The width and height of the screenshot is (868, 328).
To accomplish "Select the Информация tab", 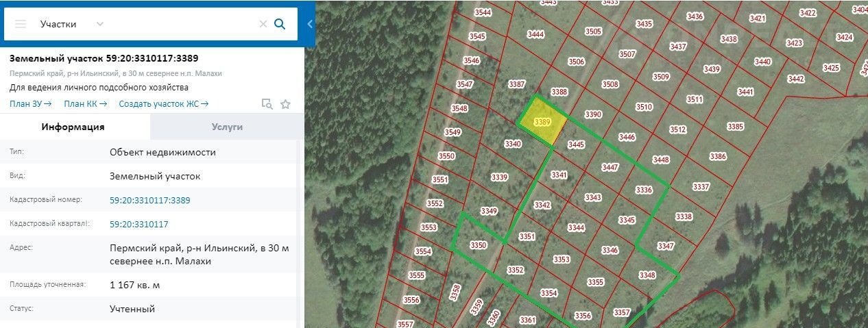I will click(73, 127).
